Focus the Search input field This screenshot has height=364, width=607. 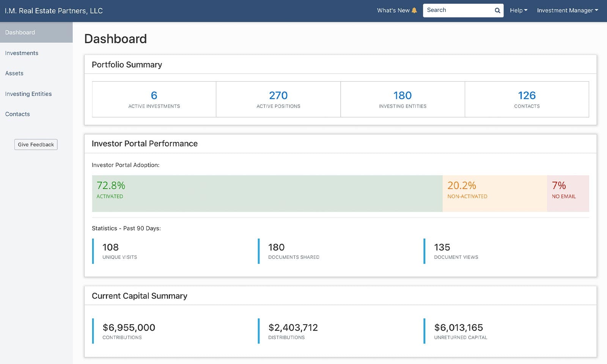463,11
